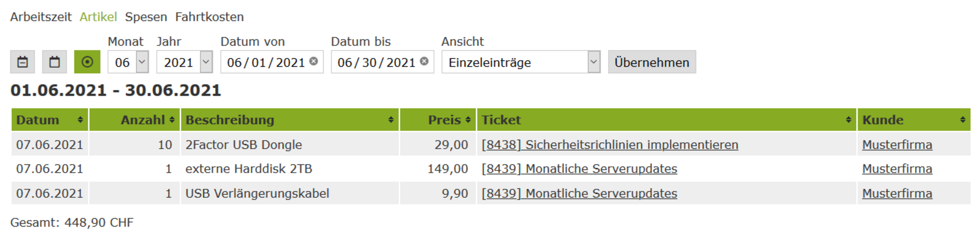This screenshot has width=980, height=242.
Task: Clear the Datum von date field
Action: pos(314,61)
